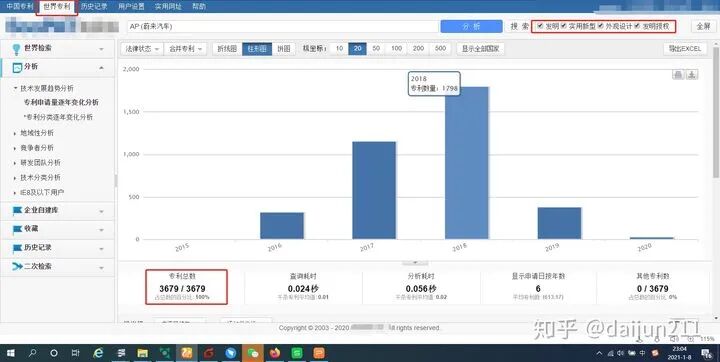Open the 帮助 menu

pos(199,6)
